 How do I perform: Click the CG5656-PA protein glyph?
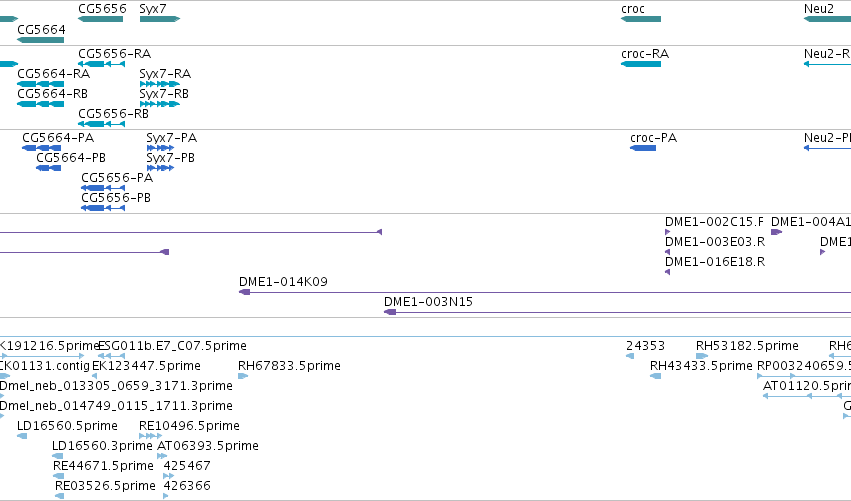[x=103, y=188]
